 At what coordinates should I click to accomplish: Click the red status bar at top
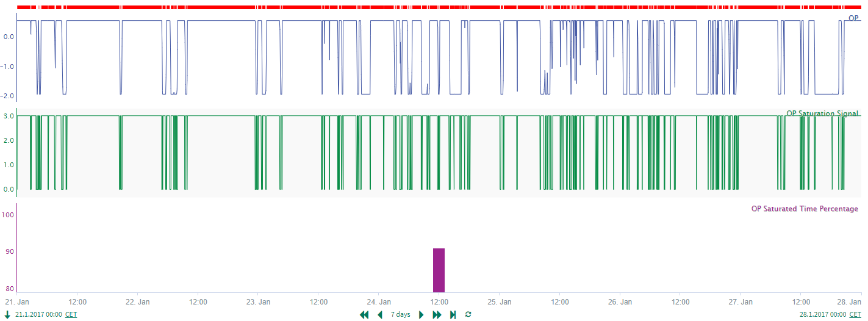[x=439, y=7]
